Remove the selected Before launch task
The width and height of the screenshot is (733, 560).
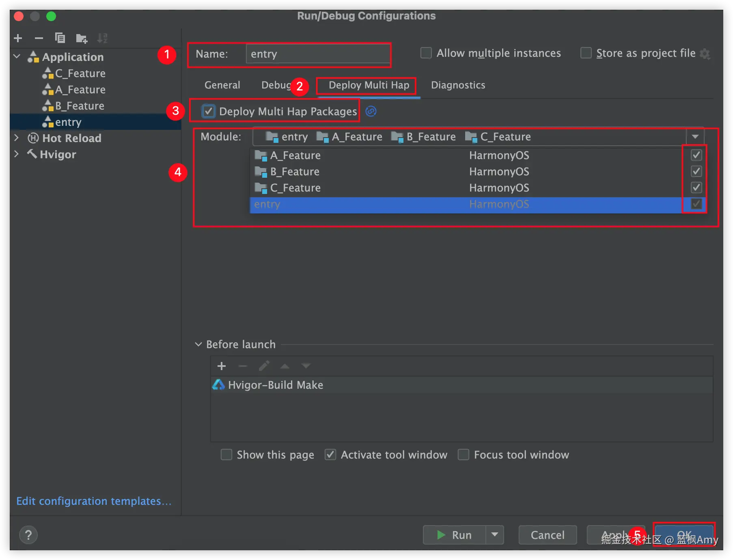[243, 366]
